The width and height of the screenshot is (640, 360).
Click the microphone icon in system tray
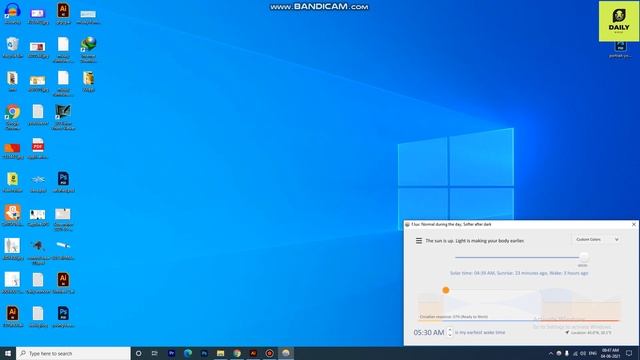tap(567, 353)
